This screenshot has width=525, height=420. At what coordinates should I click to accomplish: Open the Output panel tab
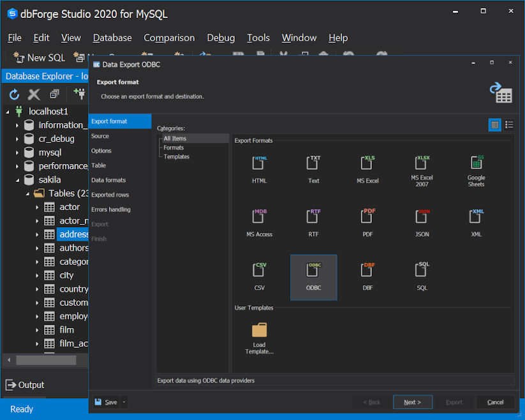(25, 385)
